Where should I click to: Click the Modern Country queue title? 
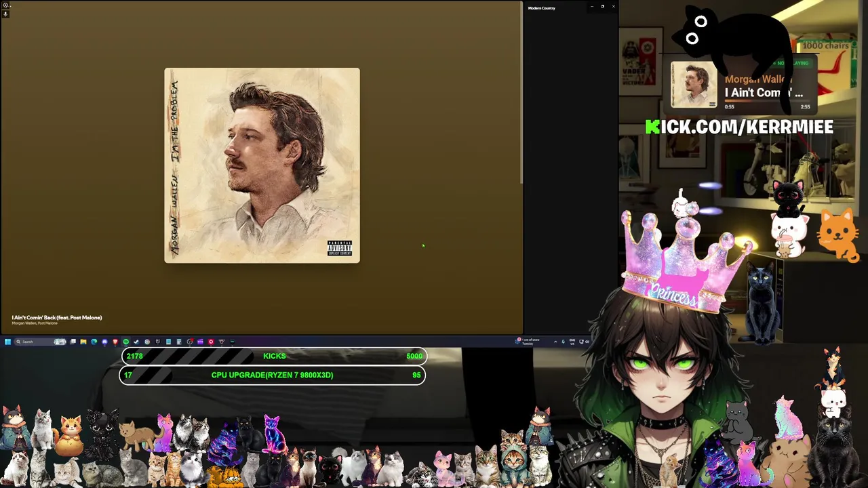point(542,8)
